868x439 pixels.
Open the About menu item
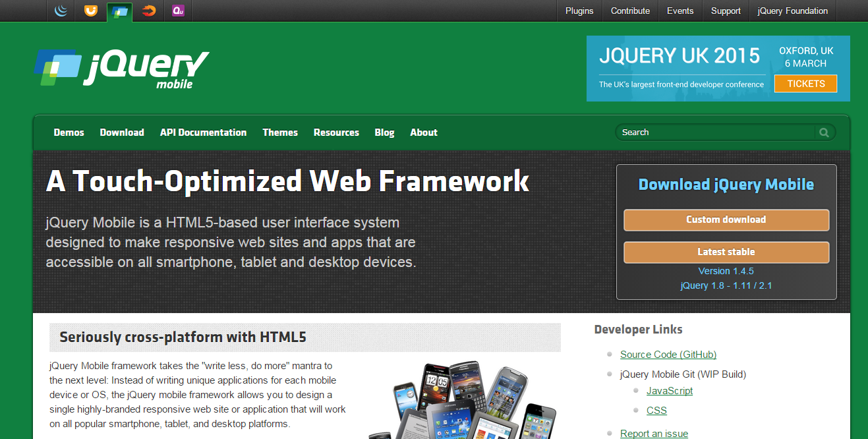tap(424, 132)
